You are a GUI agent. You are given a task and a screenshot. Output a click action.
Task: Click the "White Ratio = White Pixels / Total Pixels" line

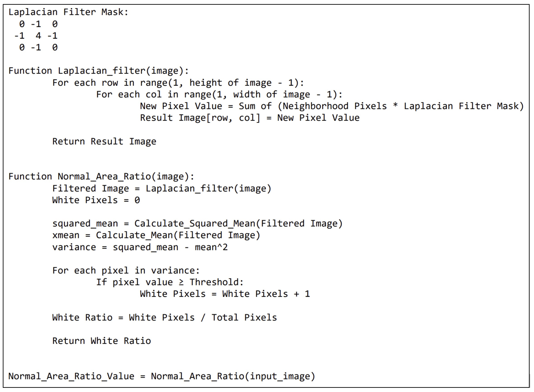pos(165,317)
